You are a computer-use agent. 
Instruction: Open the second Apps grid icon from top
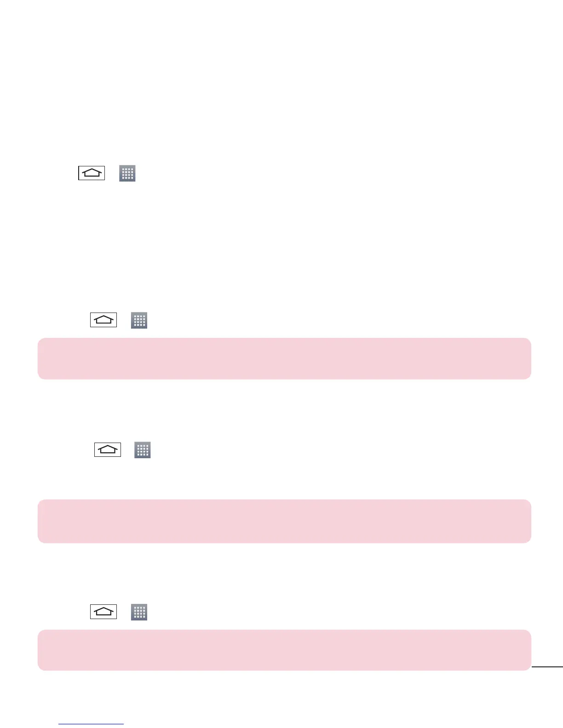(139, 320)
